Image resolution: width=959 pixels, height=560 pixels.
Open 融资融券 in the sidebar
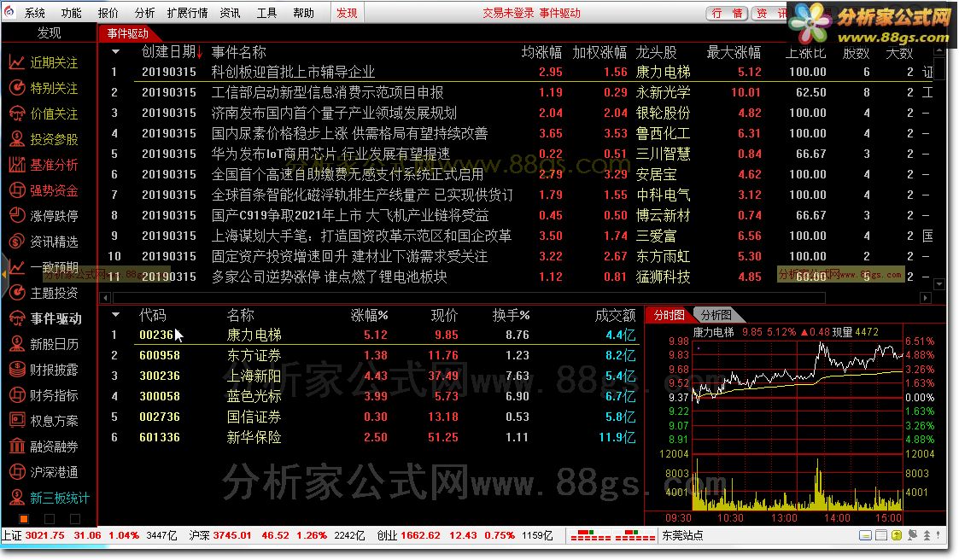click(44, 447)
